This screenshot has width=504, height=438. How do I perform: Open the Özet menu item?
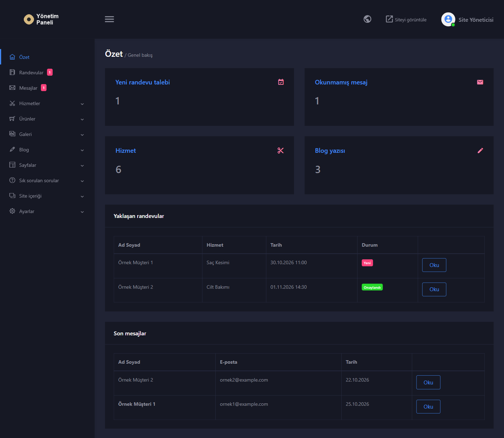pos(47,57)
